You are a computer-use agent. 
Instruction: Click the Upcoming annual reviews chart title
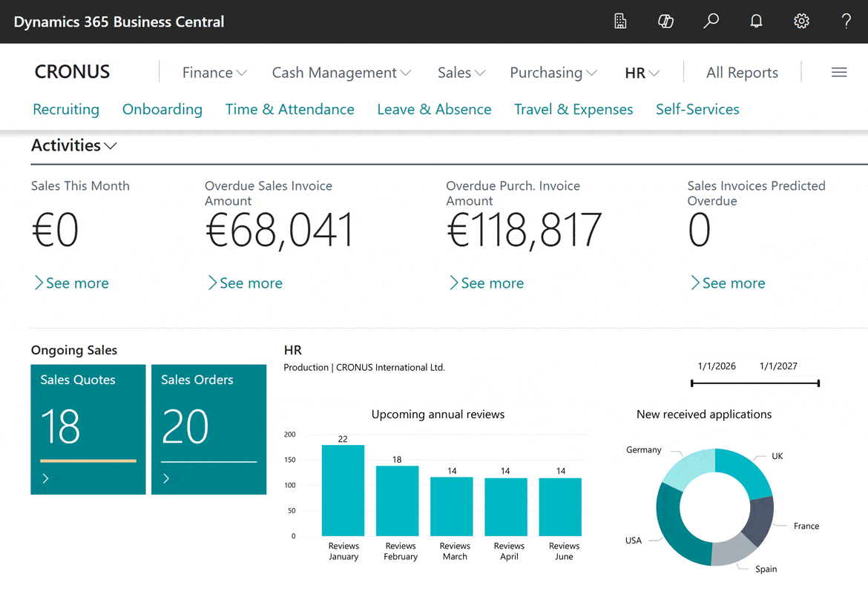tap(438, 415)
